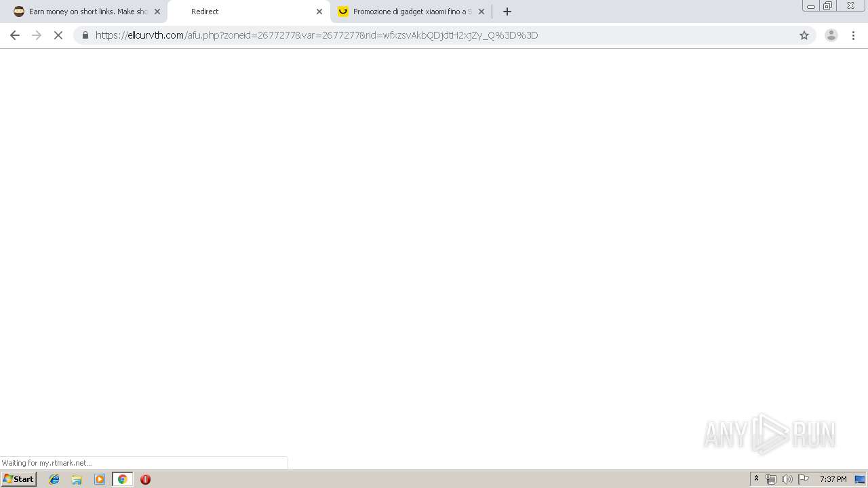Go back to the previous page
The height and width of the screenshot is (488, 868).
point(15,35)
